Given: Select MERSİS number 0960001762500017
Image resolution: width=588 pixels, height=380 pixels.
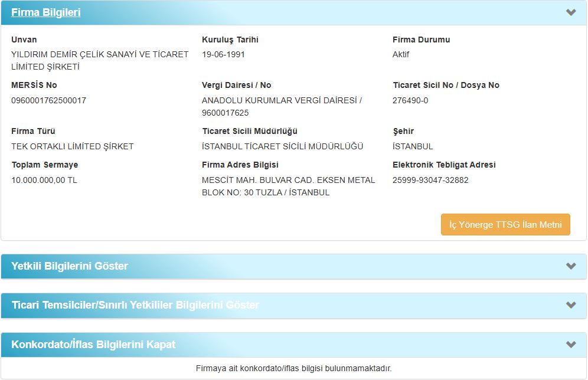Looking at the screenshot, I should click(x=49, y=100).
